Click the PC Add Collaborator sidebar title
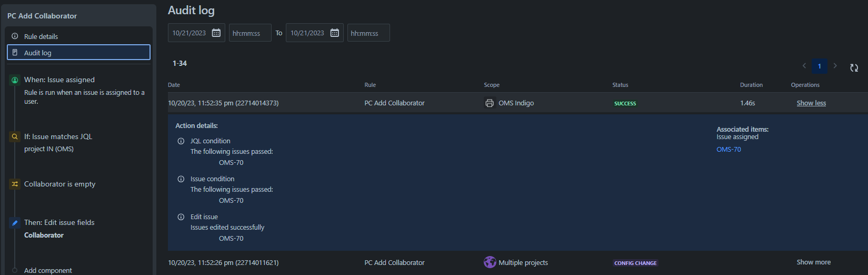The width and height of the screenshot is (868, 275). pyautogui.click(x=42, y=16)
